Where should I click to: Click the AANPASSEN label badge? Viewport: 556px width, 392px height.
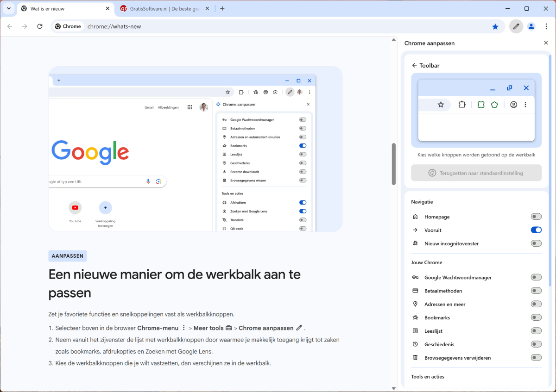(68, 256)
